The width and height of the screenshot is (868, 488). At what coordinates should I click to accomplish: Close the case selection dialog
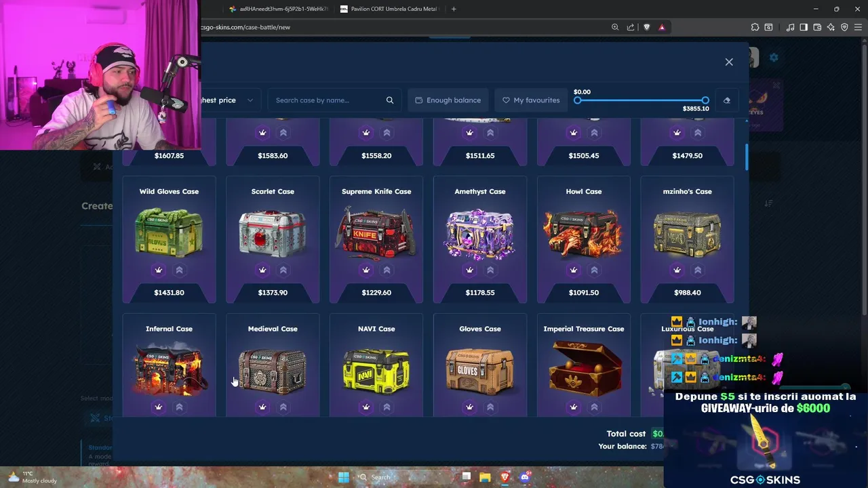pos(729,62)
